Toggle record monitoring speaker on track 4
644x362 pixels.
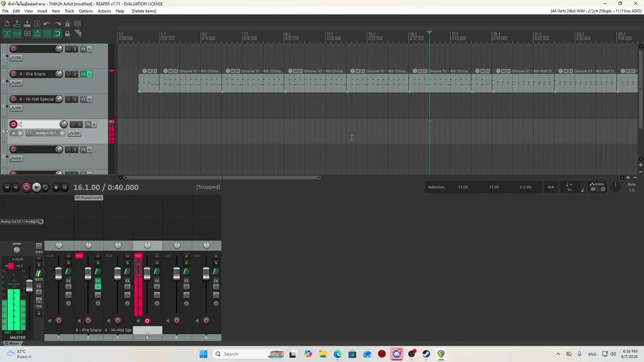pos(20,124)
